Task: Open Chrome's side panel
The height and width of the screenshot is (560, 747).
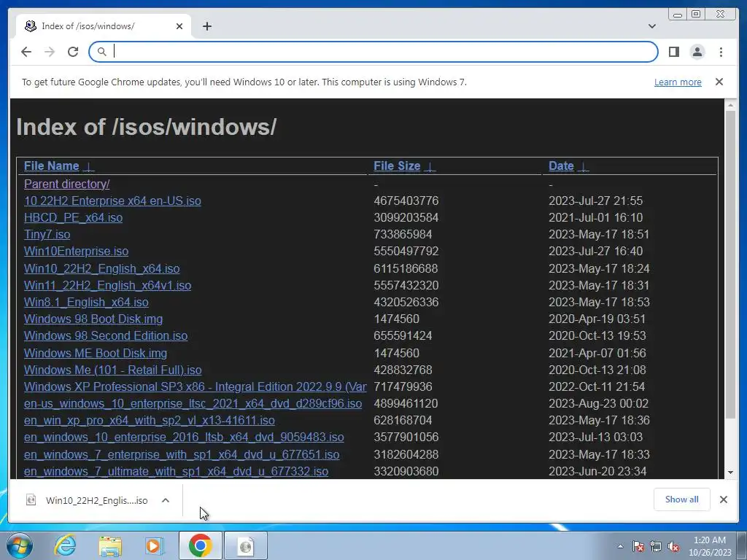Action: click(x=673, y=52)
